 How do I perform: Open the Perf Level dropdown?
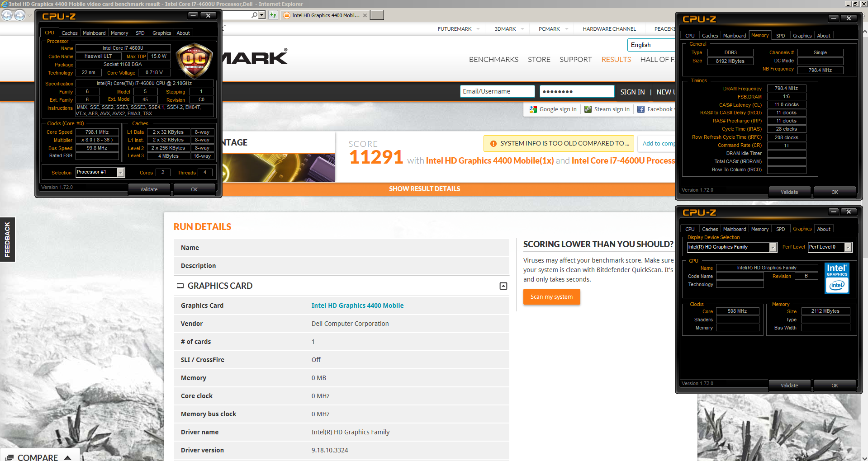[x=848, y=247]
